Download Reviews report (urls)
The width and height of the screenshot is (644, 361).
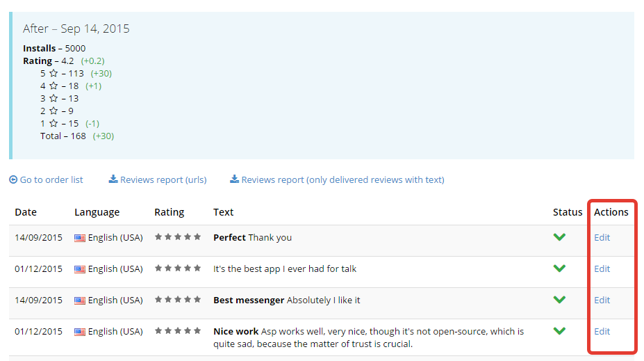click(163, 179)
